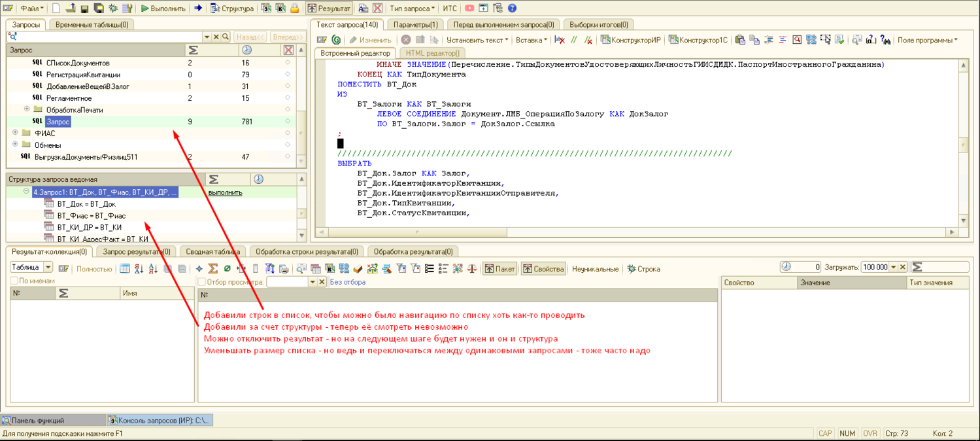Image resolution: width=980 pixels, height=441 pixels.
Task: Click the green spiral icon in editor toolbar
Action: 336,40
